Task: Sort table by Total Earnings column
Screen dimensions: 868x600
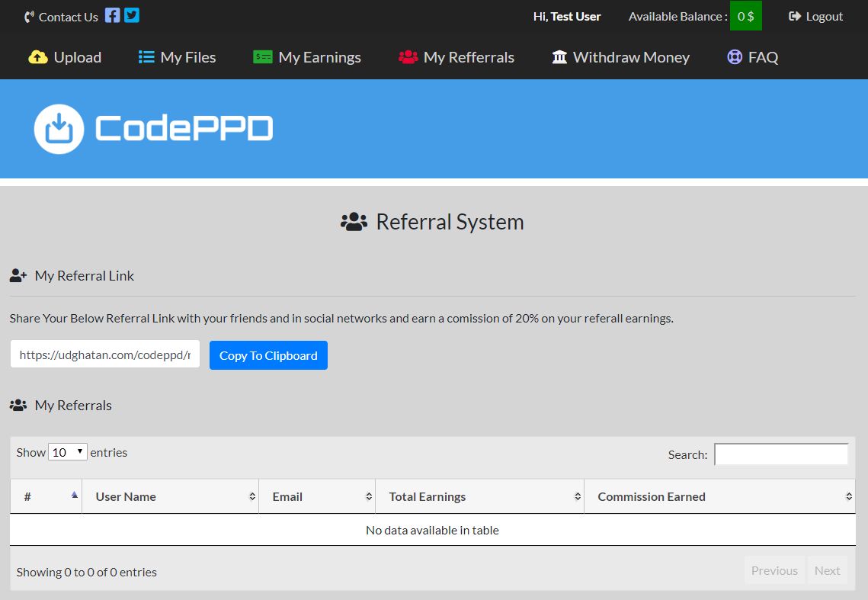Action: 479,496
